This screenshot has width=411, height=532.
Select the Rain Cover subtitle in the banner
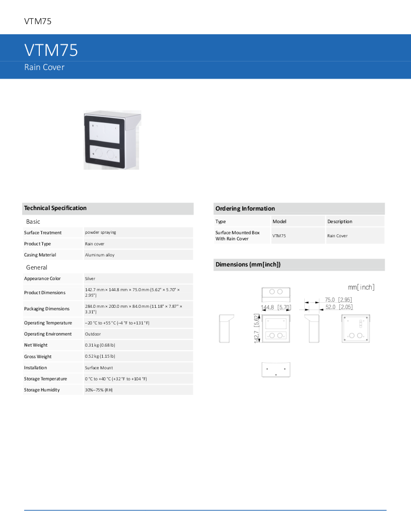[x=44, y=67]
